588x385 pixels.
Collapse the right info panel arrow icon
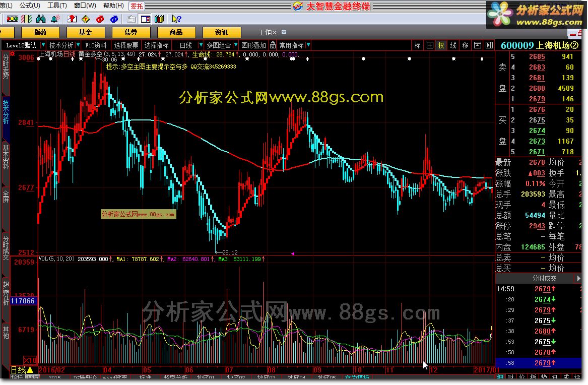coord(489,45)
